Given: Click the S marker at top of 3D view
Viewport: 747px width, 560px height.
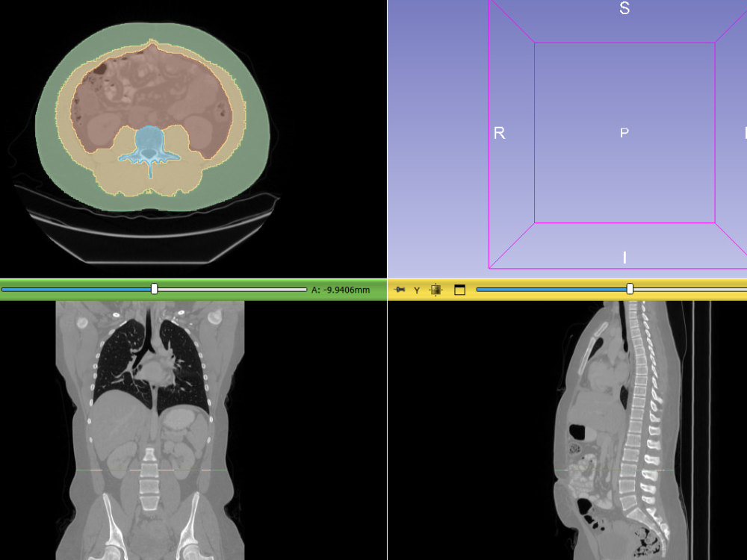Looking at the screenshot, I should tap(624, 9).
